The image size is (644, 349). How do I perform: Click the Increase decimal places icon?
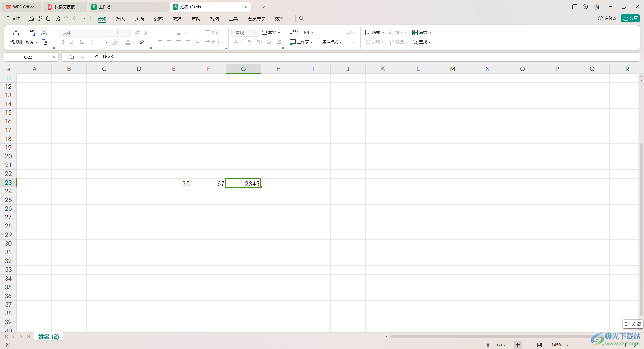(269, 42)
